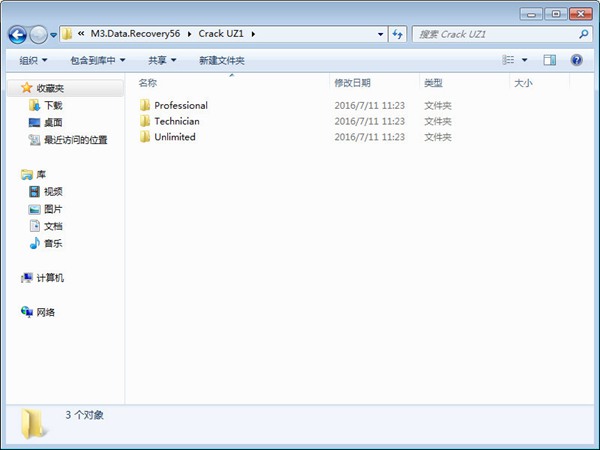Image resolution: width=600 pixels, height=450 pixels.
Task: Open help with the question mark icon
Action: [576, 60]
